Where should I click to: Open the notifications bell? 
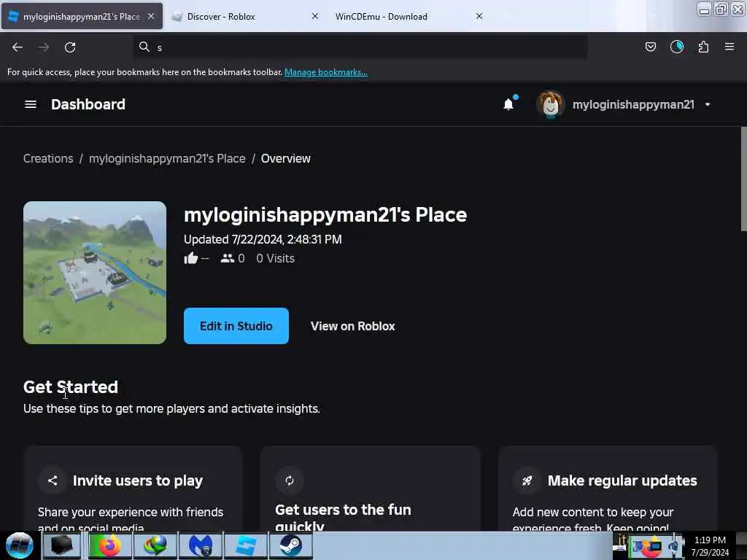coord(508,104)
